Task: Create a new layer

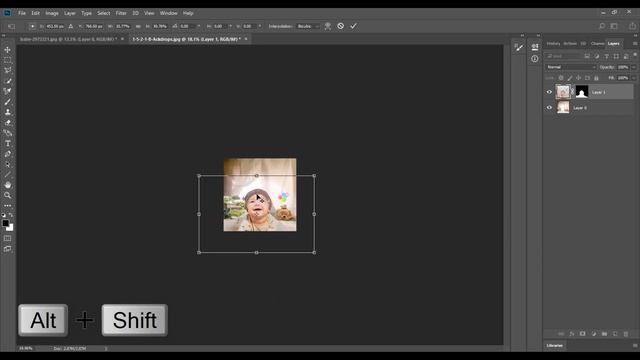Action: 615,334
